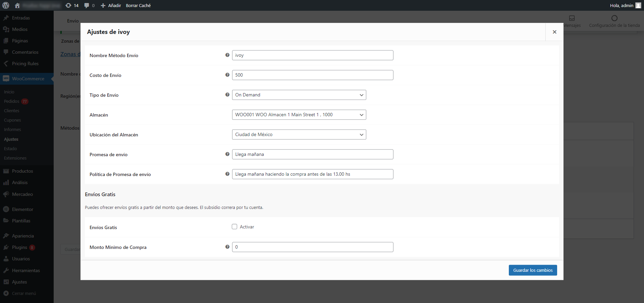
Task: Click Guardar los cambios button
Action: tap(533, 270)
